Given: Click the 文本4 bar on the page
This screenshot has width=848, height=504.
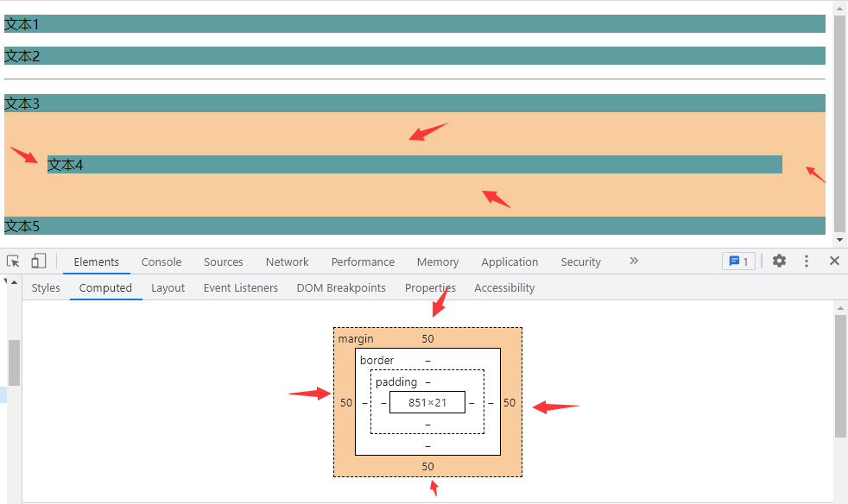Looking at the screenshot, I should point(415,165).
